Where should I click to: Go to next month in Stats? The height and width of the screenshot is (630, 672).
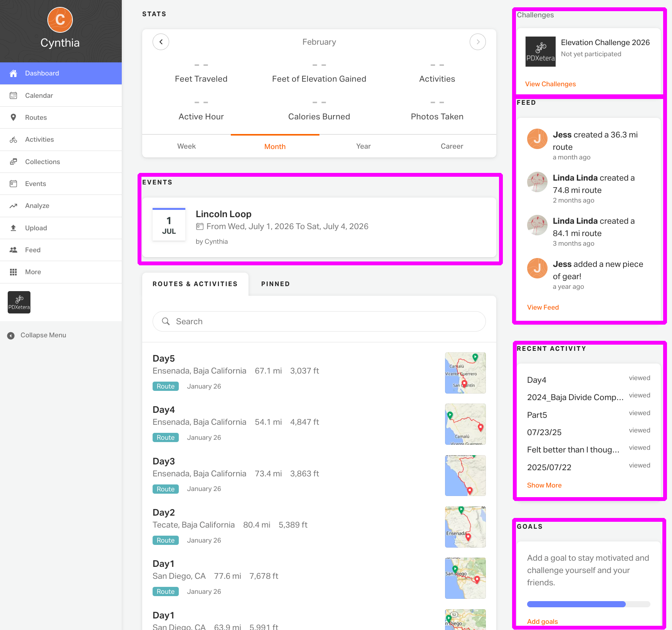pos(478,42)
